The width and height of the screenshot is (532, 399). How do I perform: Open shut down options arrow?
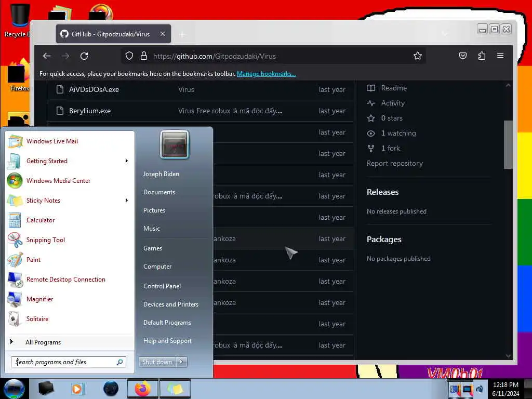pos(181,362)
